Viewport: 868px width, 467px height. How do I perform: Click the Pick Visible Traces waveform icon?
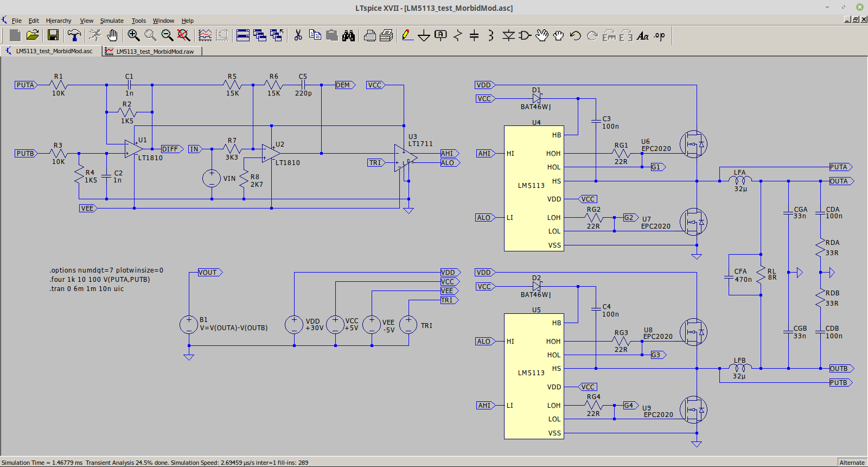click(x=205, y=35)
